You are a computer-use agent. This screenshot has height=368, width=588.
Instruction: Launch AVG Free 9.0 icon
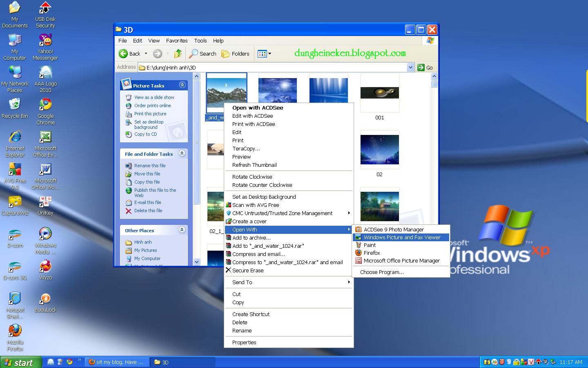tap(15, 176)
